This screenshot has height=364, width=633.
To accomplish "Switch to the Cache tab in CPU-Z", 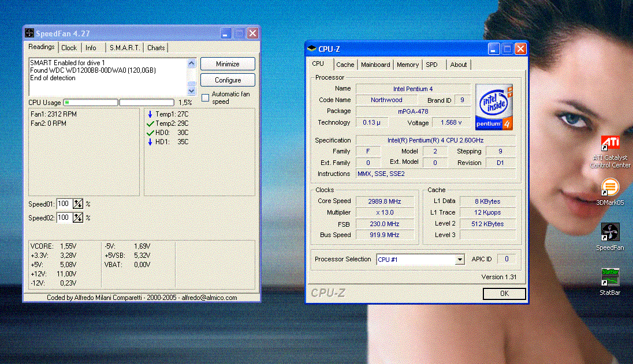I will [x=345, y=65].
